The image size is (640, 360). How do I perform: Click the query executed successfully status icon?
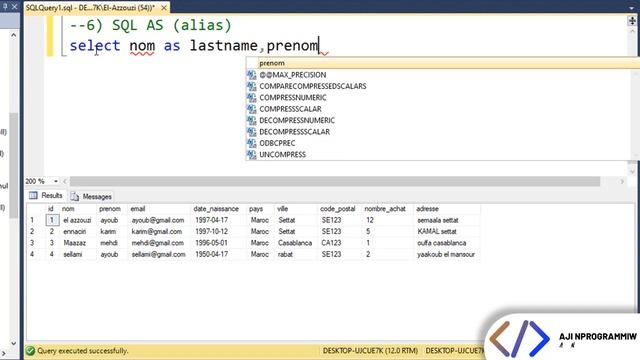[x=30, y=351]
